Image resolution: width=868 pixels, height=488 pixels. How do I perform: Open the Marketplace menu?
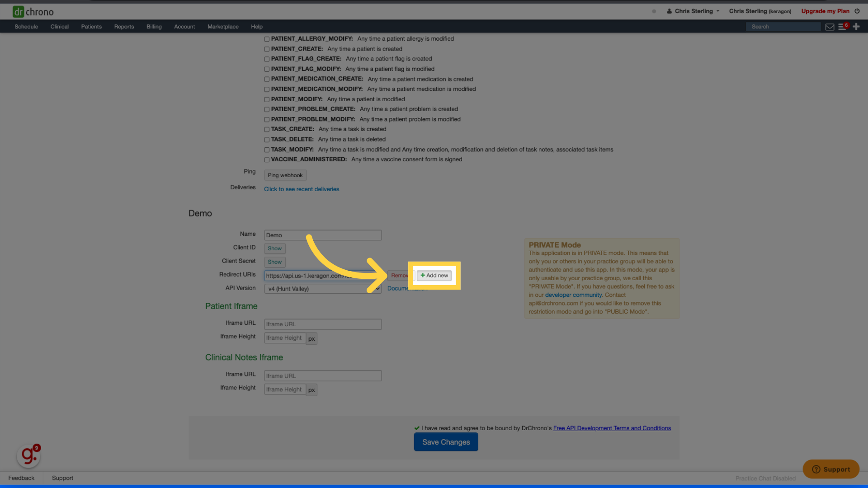pos(223,27)
